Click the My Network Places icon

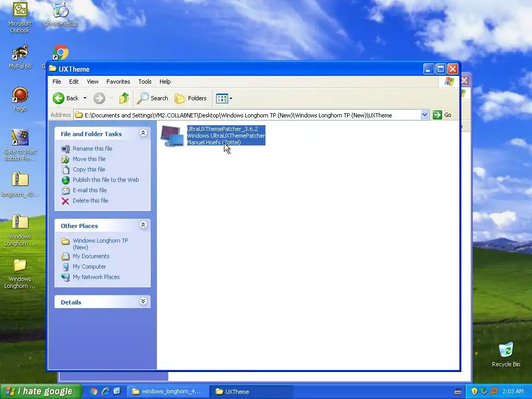click(x=65, y=277)
